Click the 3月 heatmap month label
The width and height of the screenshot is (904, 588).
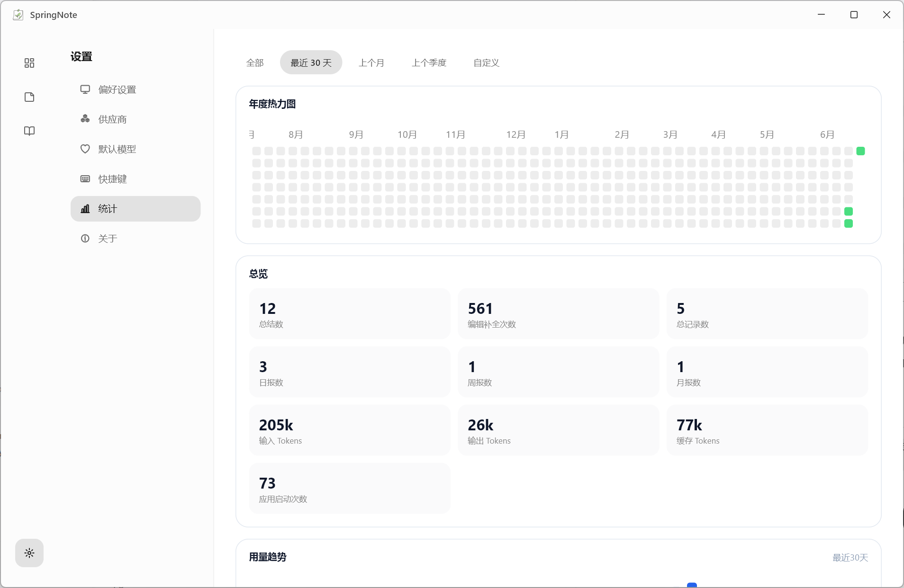[670, 134]
